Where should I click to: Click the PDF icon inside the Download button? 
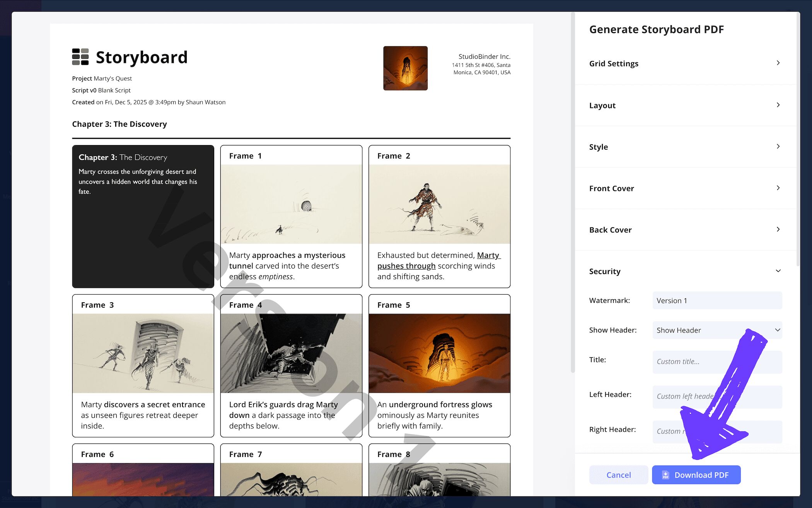tap(665, 475)
